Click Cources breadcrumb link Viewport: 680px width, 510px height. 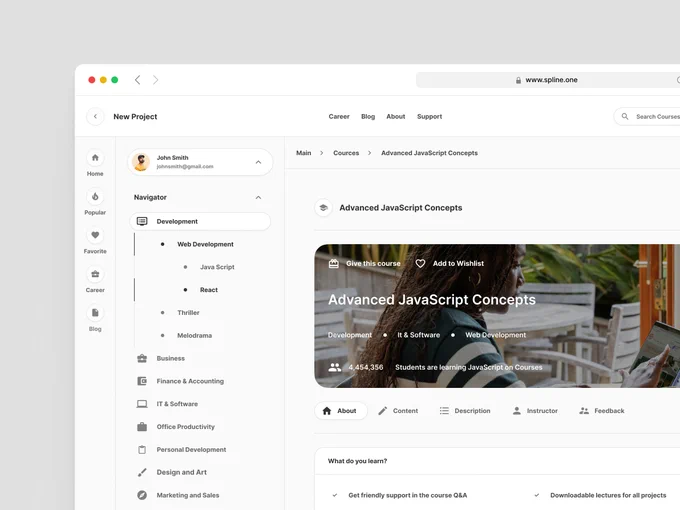point(346,153)
